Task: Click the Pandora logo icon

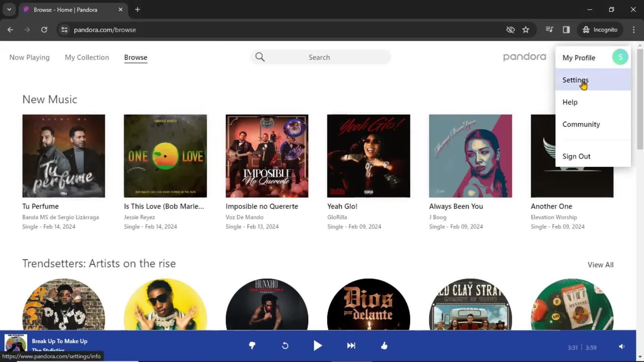Action: (x=524, y=57)
